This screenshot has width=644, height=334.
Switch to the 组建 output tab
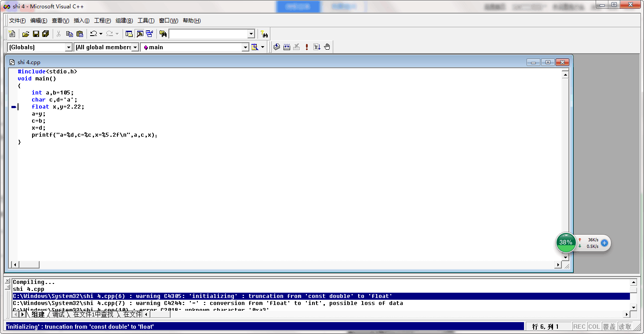[38, 314]
